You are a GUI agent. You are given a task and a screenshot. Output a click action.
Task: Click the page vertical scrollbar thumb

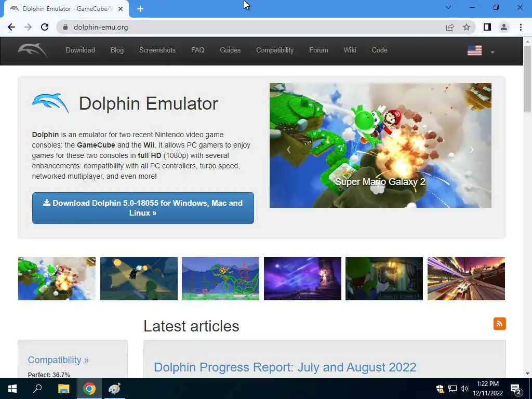(528, 79)
